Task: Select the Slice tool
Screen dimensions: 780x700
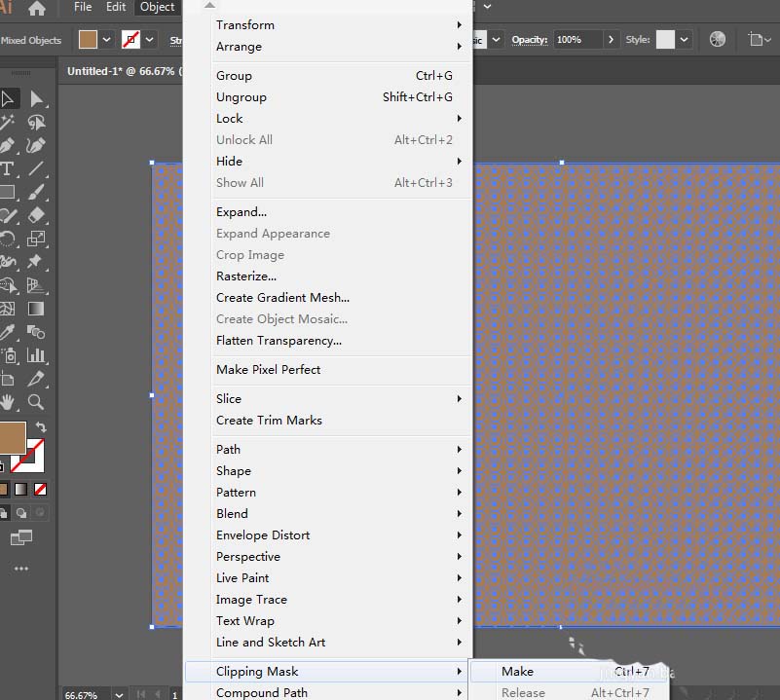Action: tap(36, 379)
